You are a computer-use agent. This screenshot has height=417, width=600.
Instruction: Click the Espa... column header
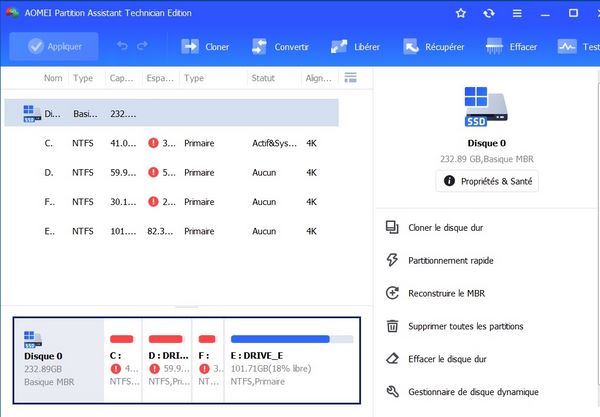coord(160,78)
